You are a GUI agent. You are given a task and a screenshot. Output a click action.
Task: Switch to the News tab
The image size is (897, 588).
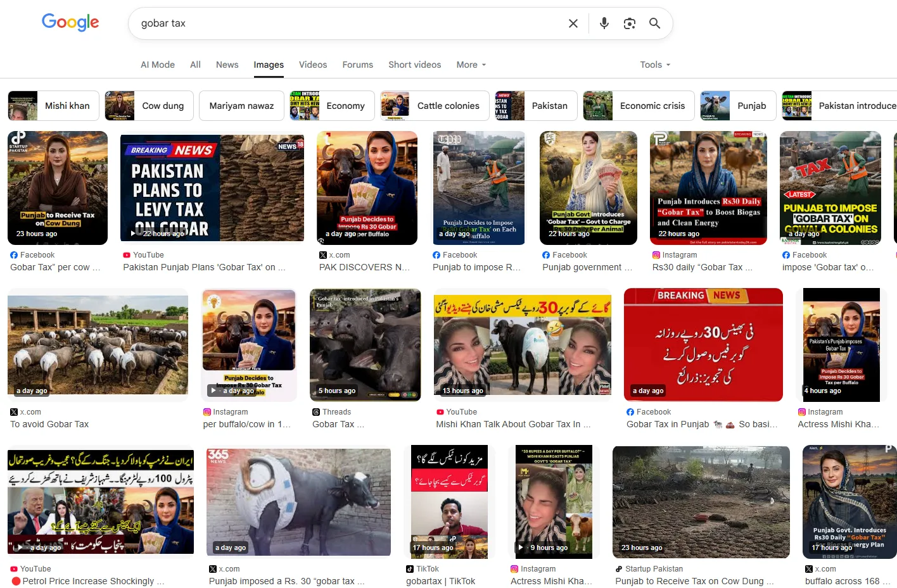pos(227,65)
